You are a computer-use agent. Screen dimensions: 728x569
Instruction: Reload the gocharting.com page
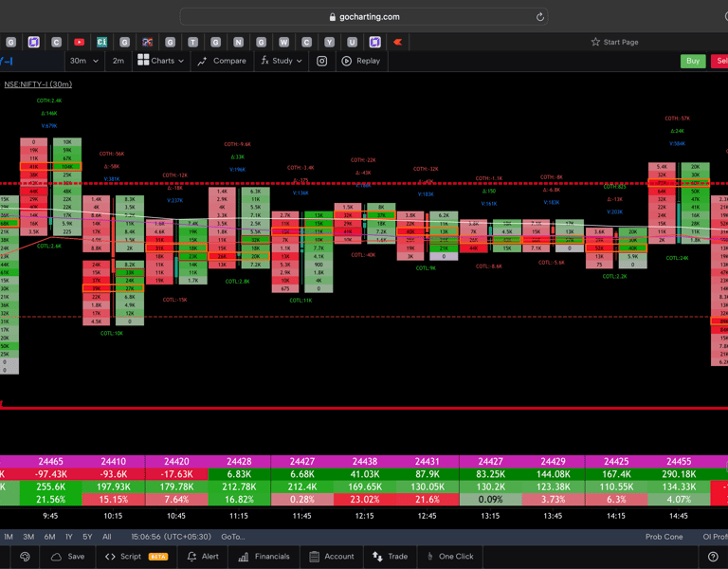(539, 17)
